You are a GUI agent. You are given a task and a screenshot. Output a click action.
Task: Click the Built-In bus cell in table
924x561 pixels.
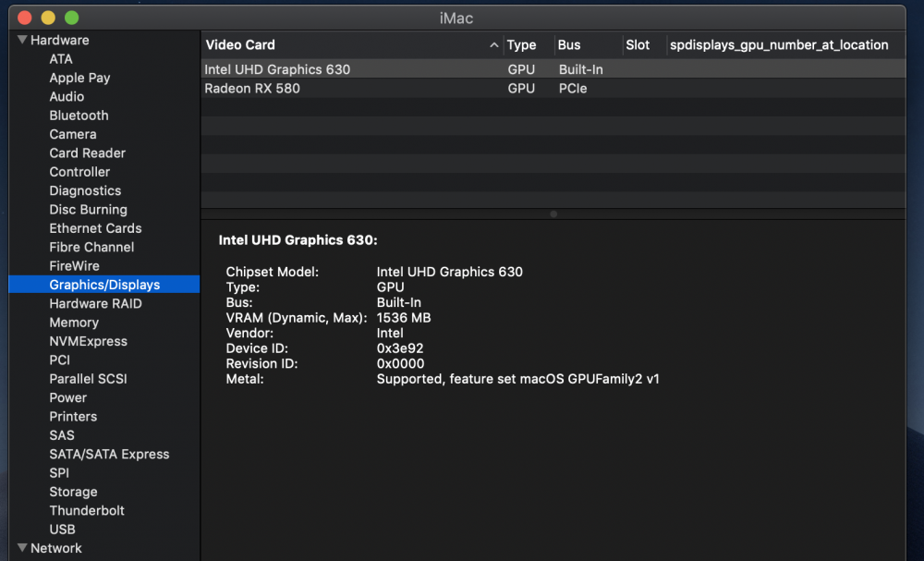pos(580,69)
